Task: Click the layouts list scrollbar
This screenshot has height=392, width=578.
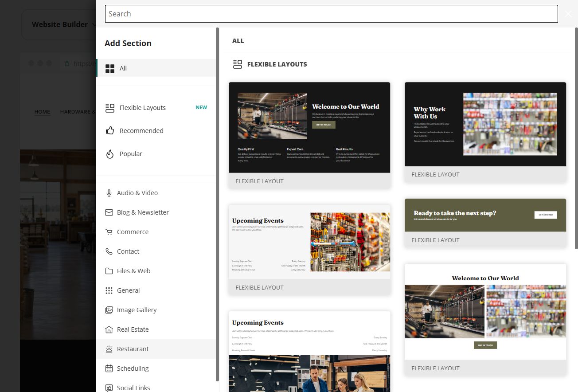Action: 576,138
